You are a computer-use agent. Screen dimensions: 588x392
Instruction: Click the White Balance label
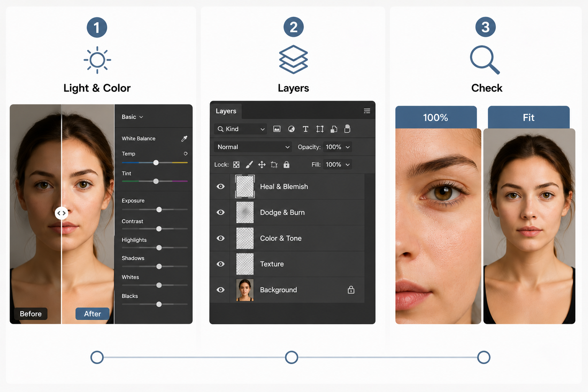click(139, 139)
